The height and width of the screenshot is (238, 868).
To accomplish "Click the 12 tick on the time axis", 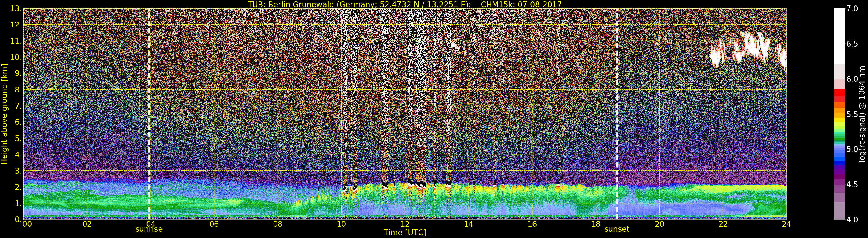I will pos(405,224).
